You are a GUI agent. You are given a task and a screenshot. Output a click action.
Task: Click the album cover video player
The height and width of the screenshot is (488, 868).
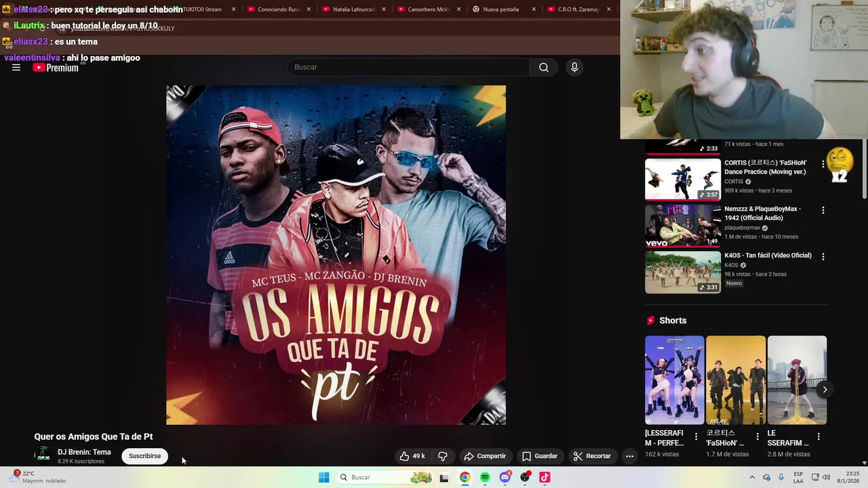pyautogui.click(x=336, y=255)
